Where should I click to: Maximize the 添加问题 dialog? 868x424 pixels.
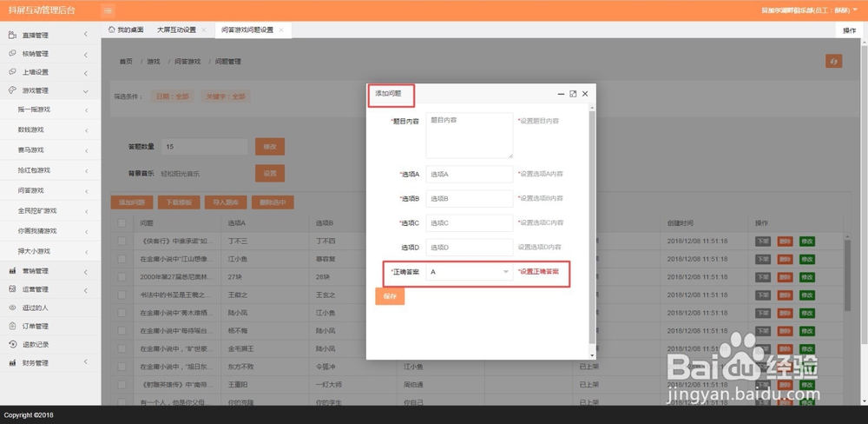(x=573, y=94)
